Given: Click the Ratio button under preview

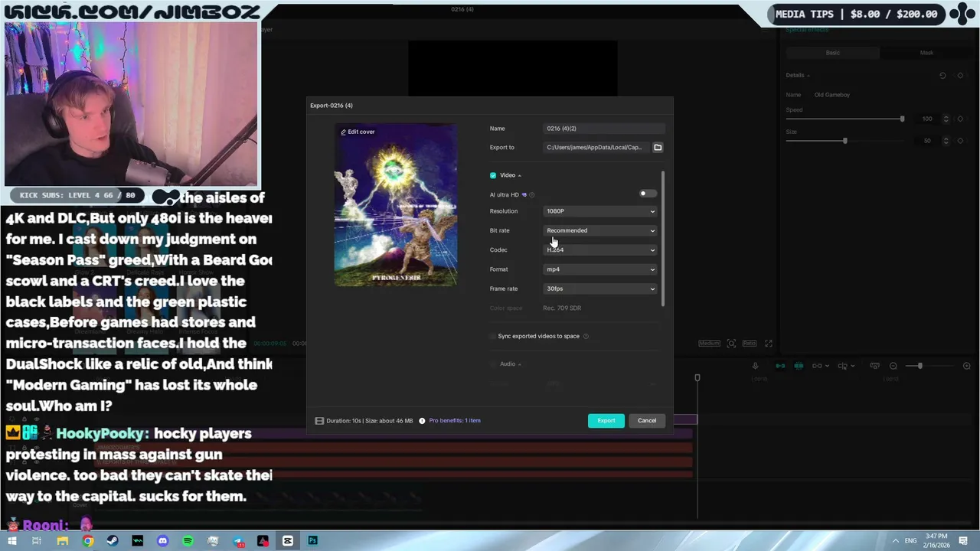Looking at the screenshot, I should pyautogui.click(x=750, y=344).
